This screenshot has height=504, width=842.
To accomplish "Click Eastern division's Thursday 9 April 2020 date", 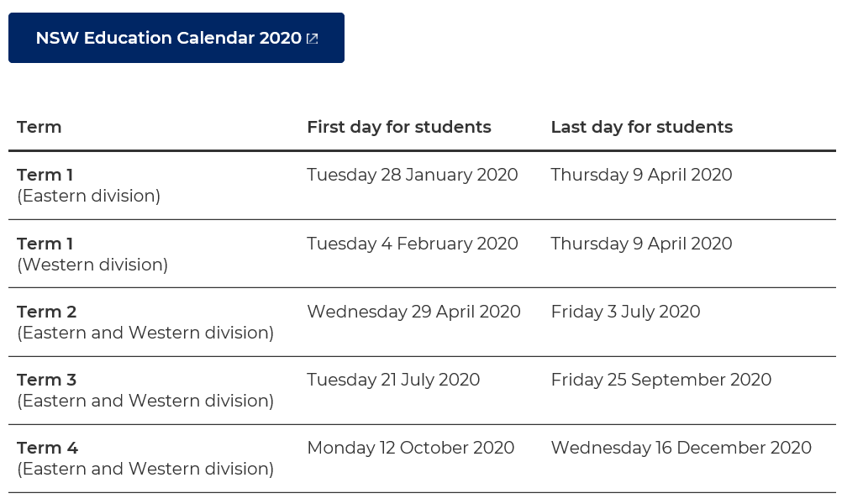I will (641, 175).
